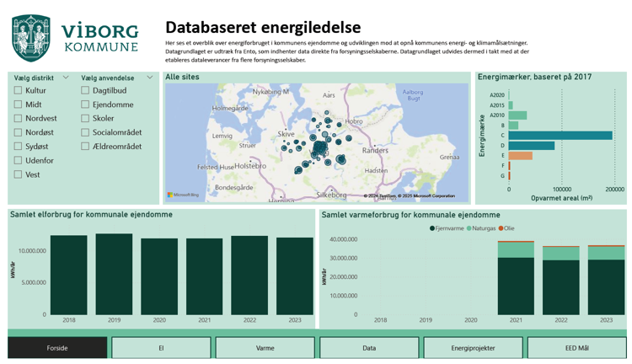The height and width of the screenshot is (364, 632).
Task: Tick the Skoler usage checkbox
Action: (x=85, y=119)
